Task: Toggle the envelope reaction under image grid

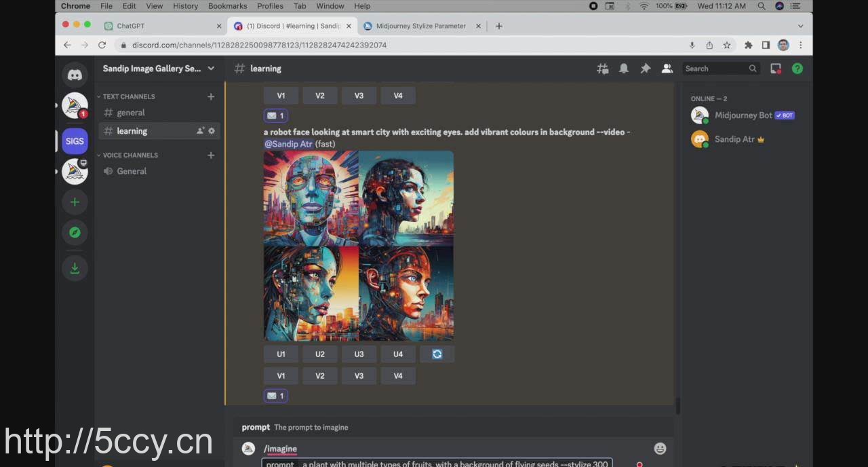Action: pos(276,396)
